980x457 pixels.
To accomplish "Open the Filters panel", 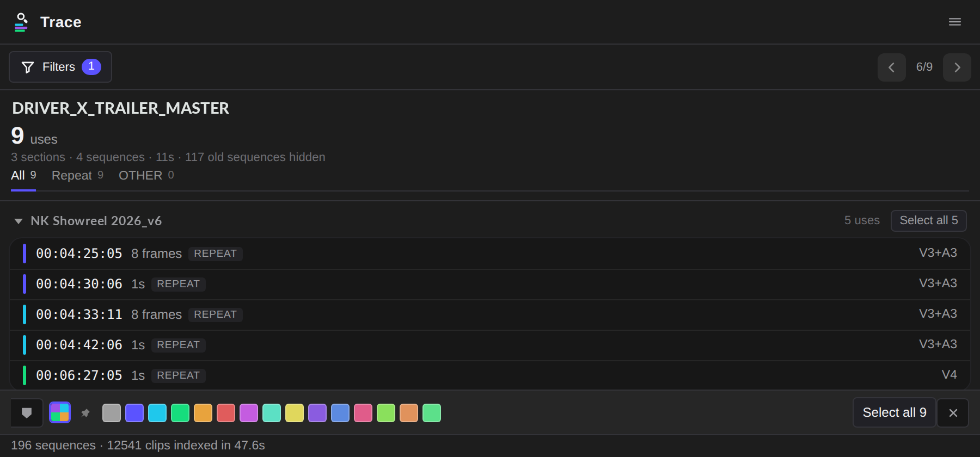I will tap(60, 67).
